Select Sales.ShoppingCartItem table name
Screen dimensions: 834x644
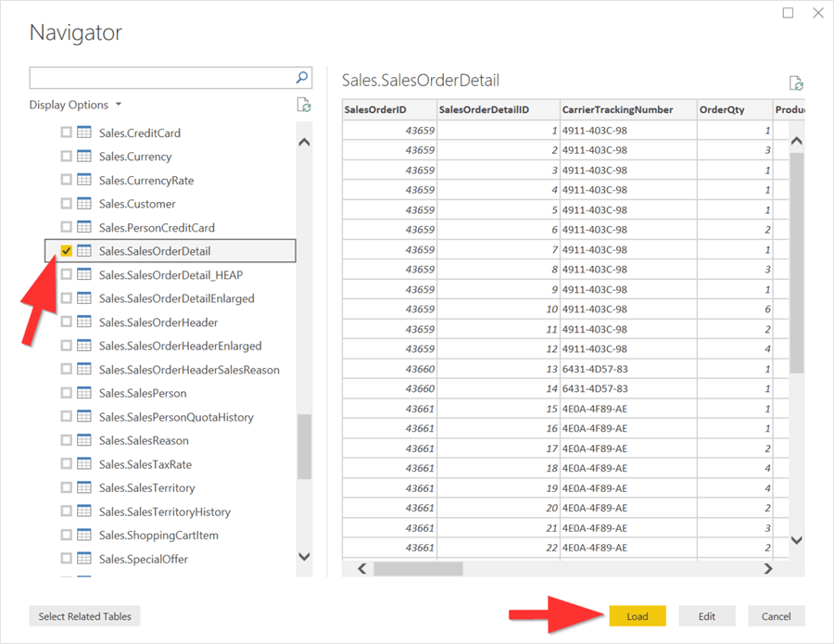point(158,535)
